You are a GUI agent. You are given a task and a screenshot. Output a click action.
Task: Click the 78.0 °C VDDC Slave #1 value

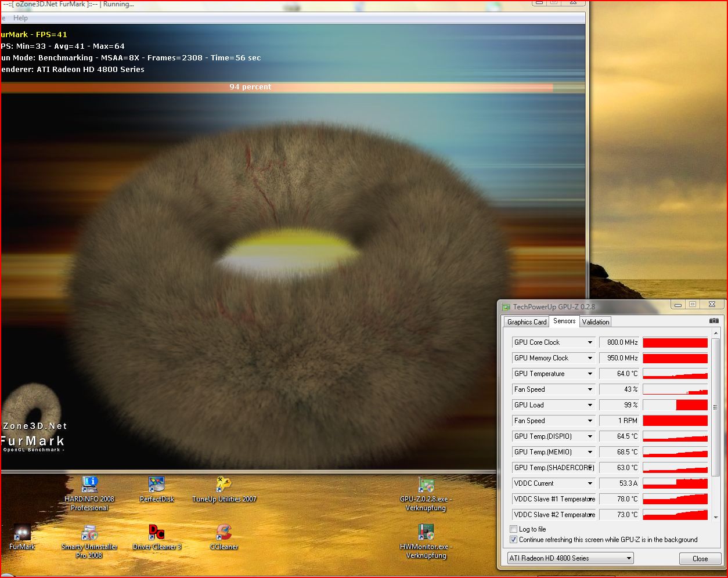coord(619,499)
